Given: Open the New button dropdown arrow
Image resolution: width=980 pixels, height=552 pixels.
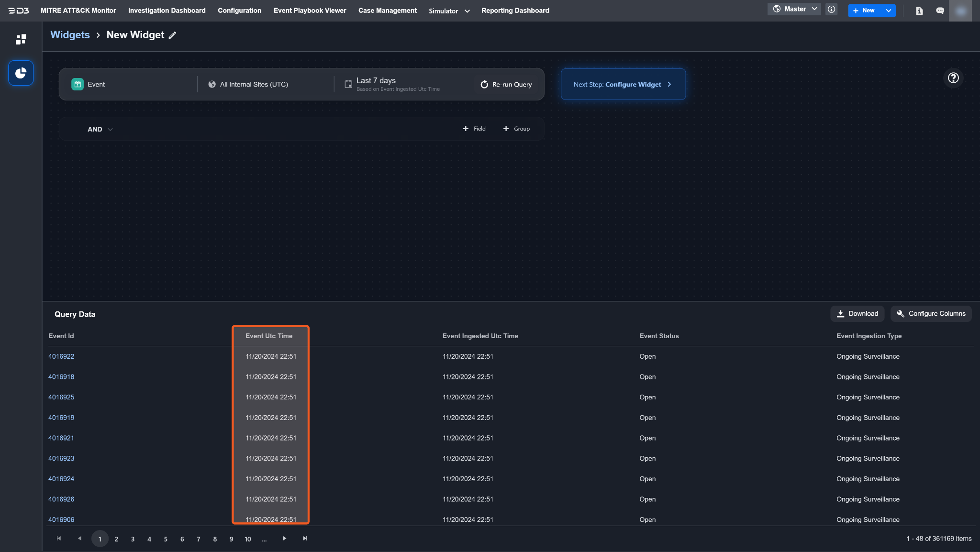Looking at the screenshot, I should click(888, 11).
